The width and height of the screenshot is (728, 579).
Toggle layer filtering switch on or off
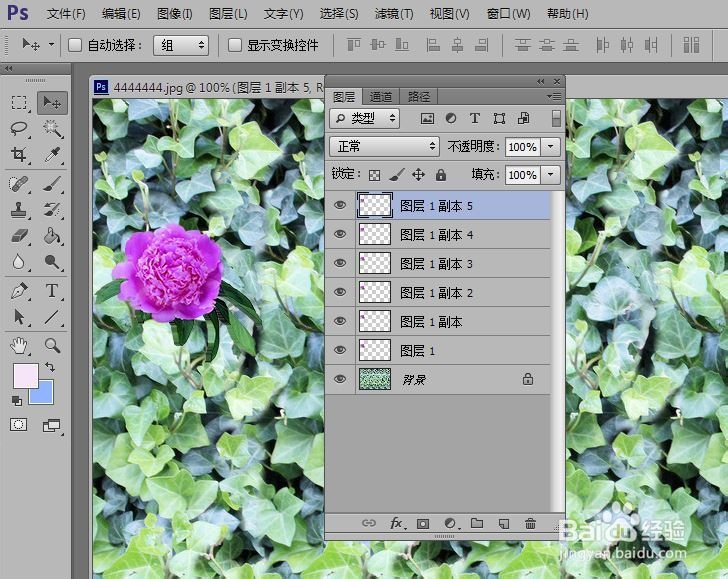click(x=556, y=118)
